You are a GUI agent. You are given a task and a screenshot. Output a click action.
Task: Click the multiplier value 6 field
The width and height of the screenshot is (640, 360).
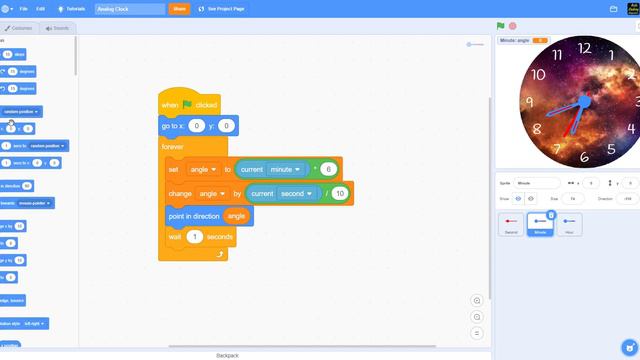click(328, 169)
